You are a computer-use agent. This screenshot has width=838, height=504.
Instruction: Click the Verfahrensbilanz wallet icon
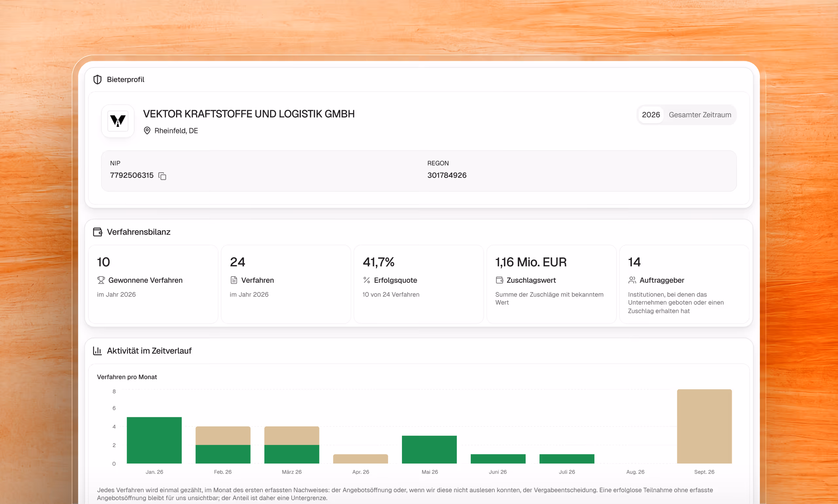[x=98, y=232]
